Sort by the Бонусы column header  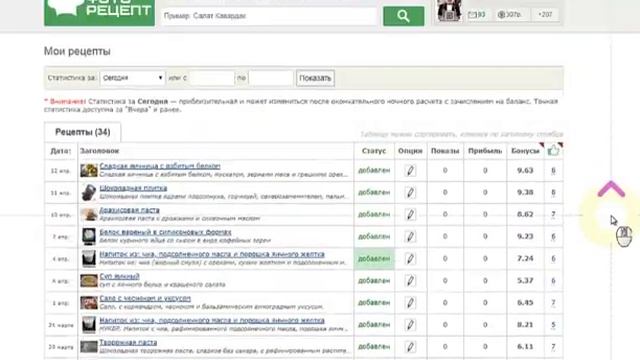[525, 151]
